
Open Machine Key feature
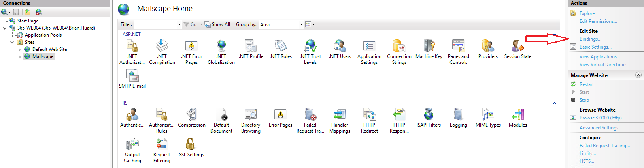click(x=429, y=49)
